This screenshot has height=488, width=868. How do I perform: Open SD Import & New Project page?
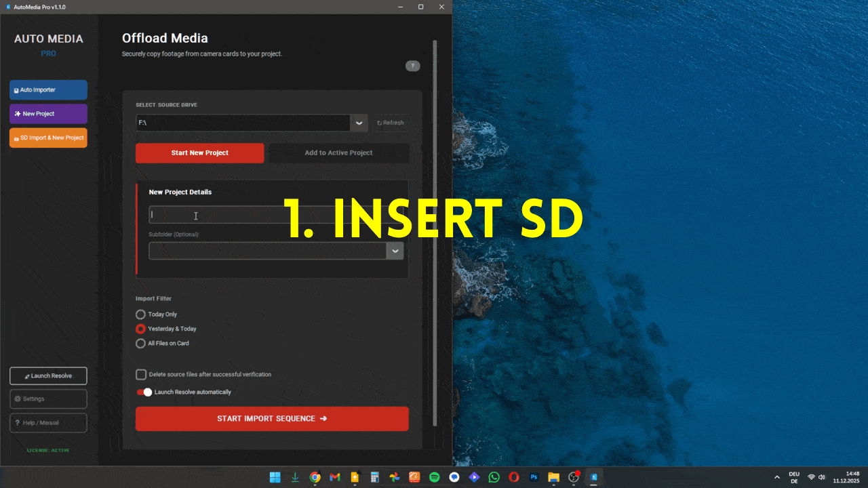(48, 138)
